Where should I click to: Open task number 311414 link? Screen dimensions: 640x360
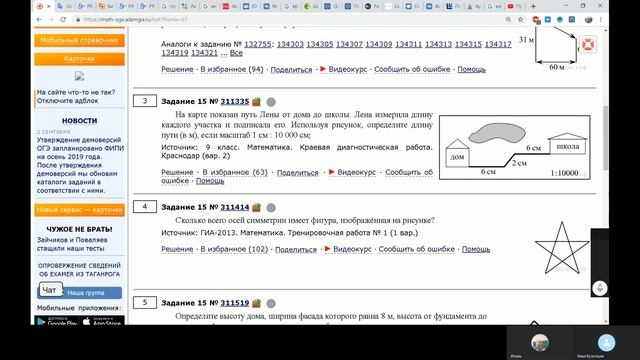tap(235, 207)
